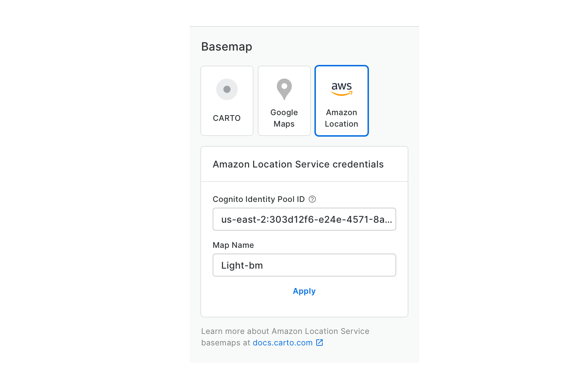Image resolution: width=588 pixels, height=387 pixels.
Task: Open the docs.carto.com link
Action: pyautogui.click(x=283, y=343)
